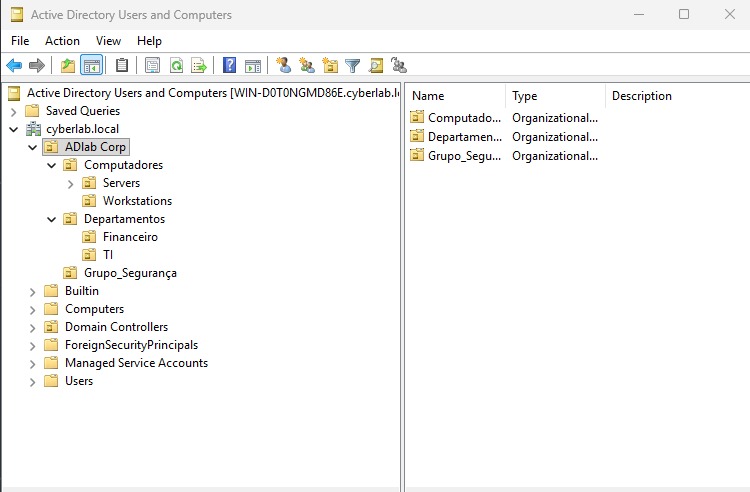Open the View menu
The height and width of the screenshot is (492, 750).
pos(108,41)
